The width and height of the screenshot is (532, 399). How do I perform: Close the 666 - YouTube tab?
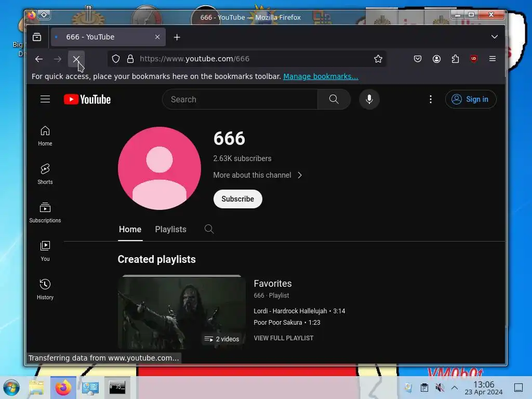(x=157, y=37)
